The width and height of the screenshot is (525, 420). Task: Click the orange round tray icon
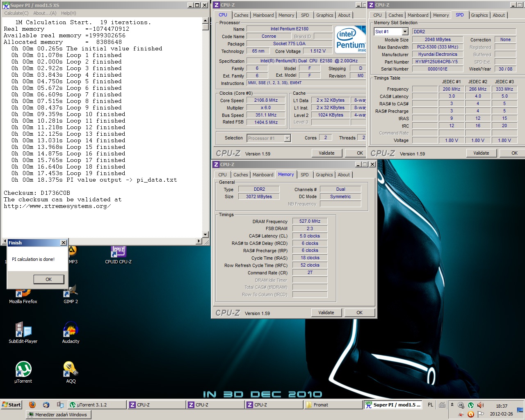(470, 414)
